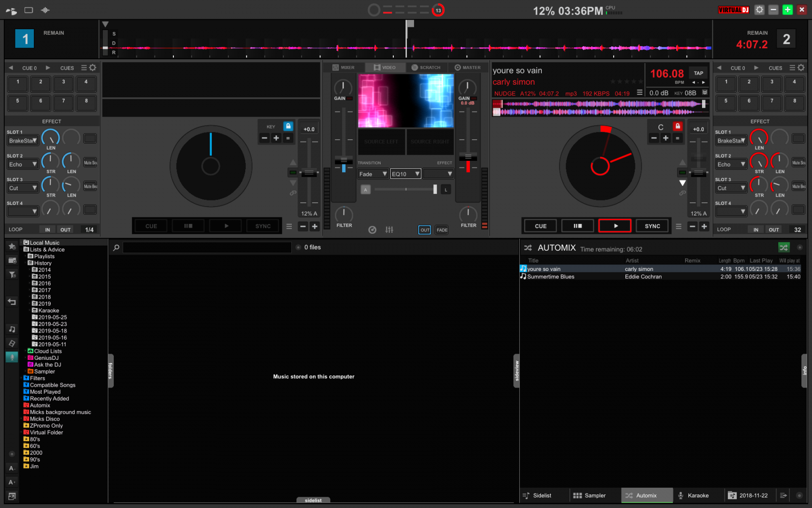This screenshot has height=508, width=812.
Task: Click right deck SYNC button
Action: (652, 226)
